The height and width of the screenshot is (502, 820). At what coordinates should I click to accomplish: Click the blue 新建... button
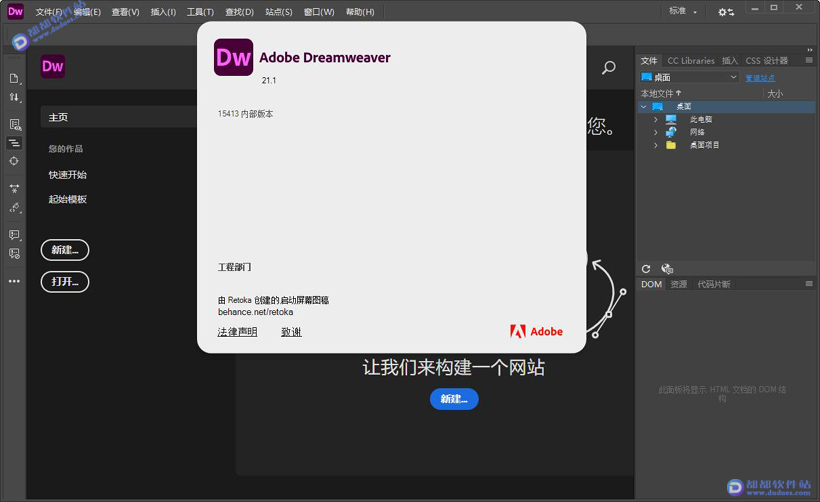(454, 399)
